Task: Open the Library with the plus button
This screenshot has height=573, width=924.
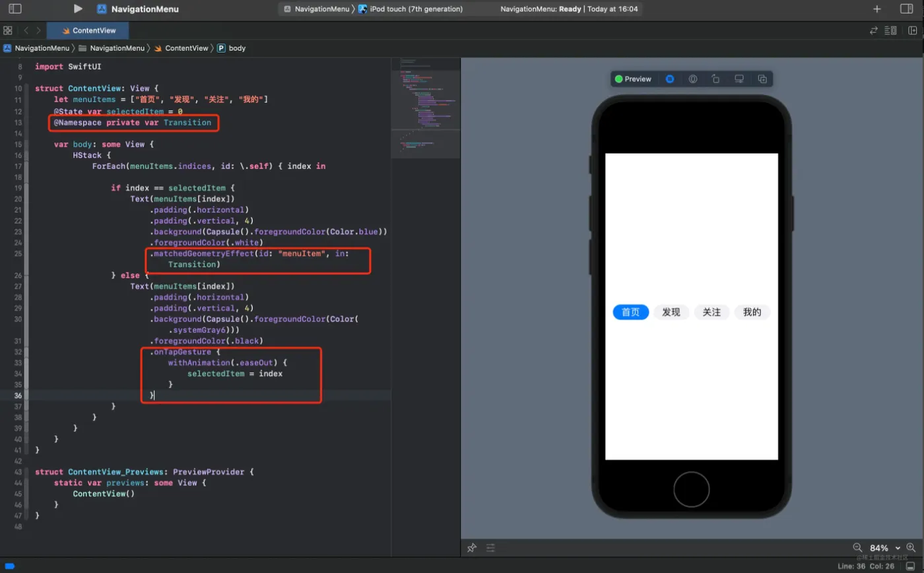Action: click(x=877, y=9)
